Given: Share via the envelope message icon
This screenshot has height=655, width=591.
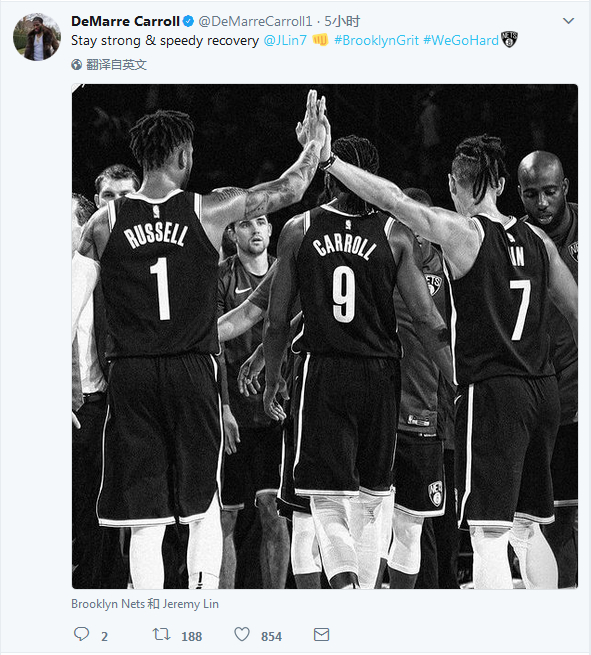Looking at the screenshot, I should coord(321,635).
